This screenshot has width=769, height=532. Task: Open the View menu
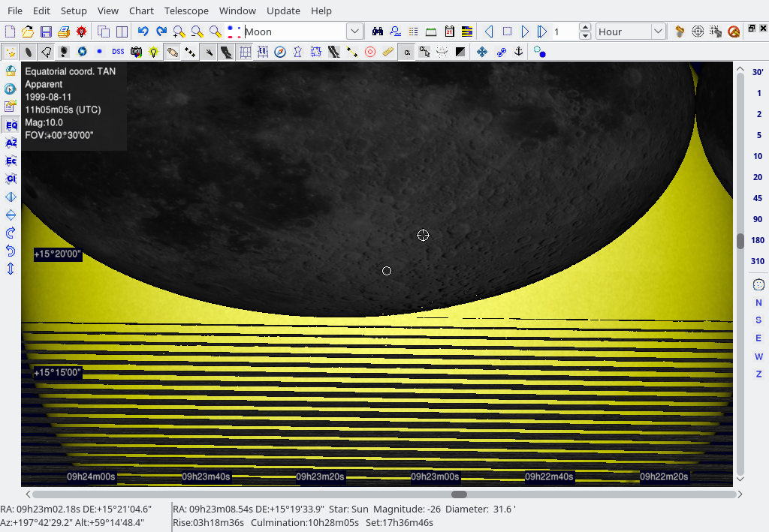click(x=107, y=11)
